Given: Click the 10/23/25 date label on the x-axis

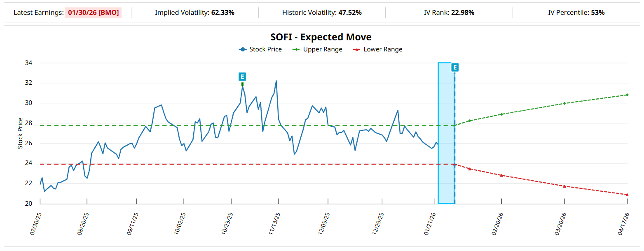Looking at the screenshot, I should [x=227, y=224].
